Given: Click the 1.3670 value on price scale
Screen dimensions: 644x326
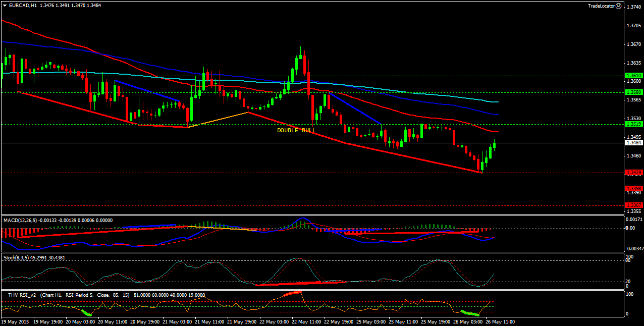Looking at the screenshot, I should 633,44.
